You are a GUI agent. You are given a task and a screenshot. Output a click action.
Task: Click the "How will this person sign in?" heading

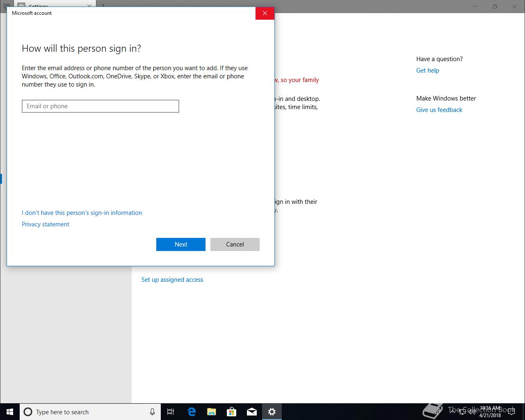(81, 48)
